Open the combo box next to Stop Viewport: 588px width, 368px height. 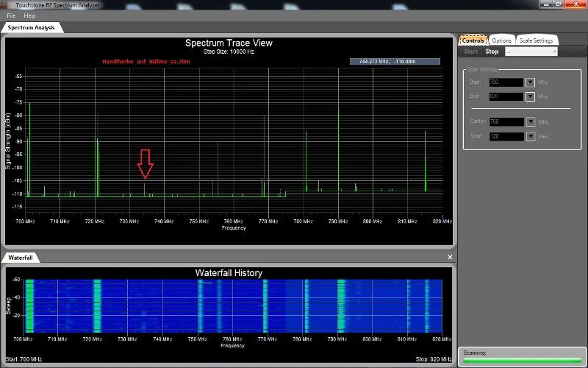531,52
